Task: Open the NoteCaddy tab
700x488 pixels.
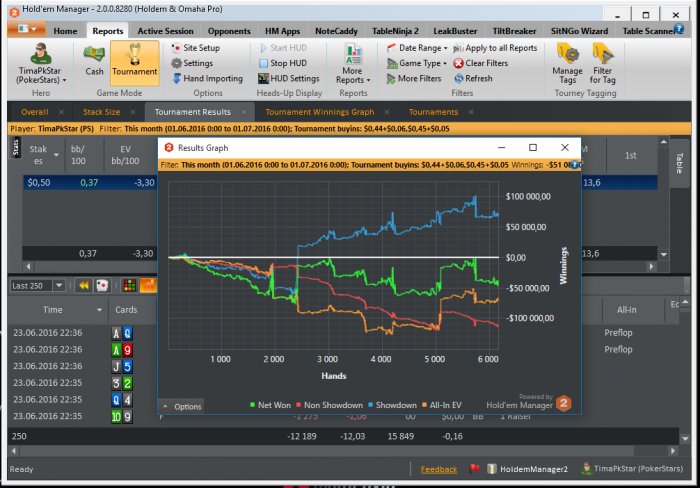Action: 336,31
